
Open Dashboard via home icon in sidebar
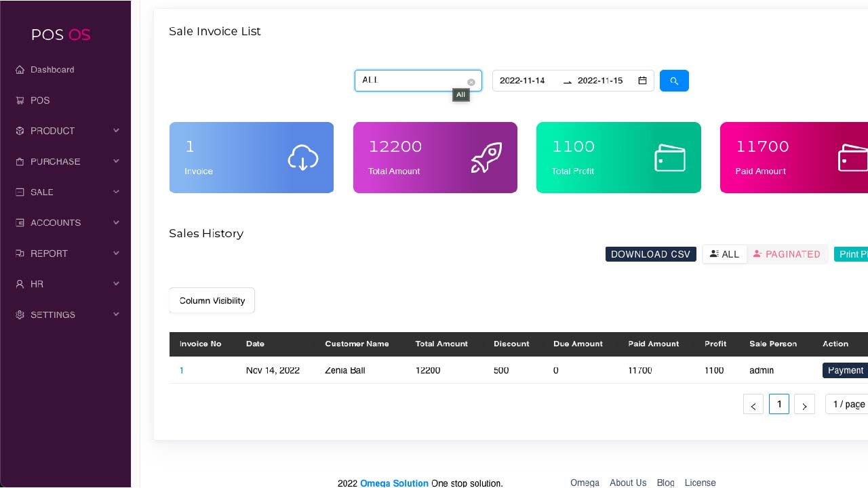(x=20, y=70)
